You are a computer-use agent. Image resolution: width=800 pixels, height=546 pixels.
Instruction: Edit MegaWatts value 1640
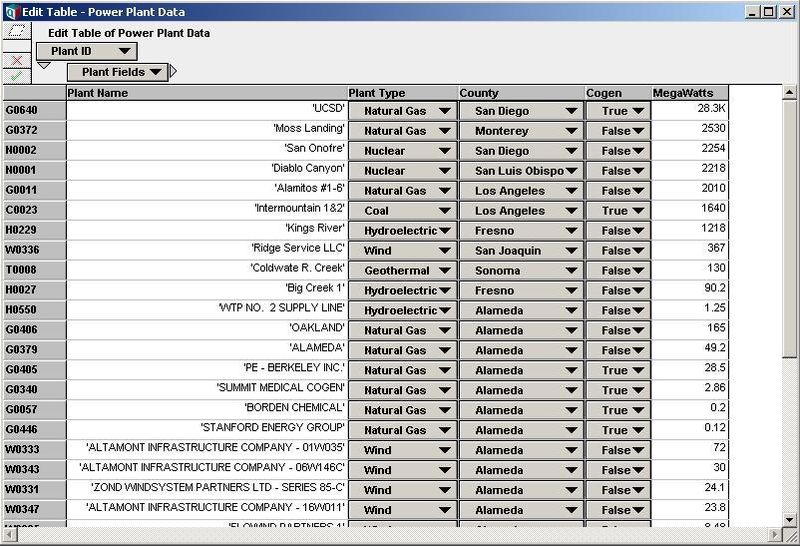pyautogui.click(x=690, y=210)
